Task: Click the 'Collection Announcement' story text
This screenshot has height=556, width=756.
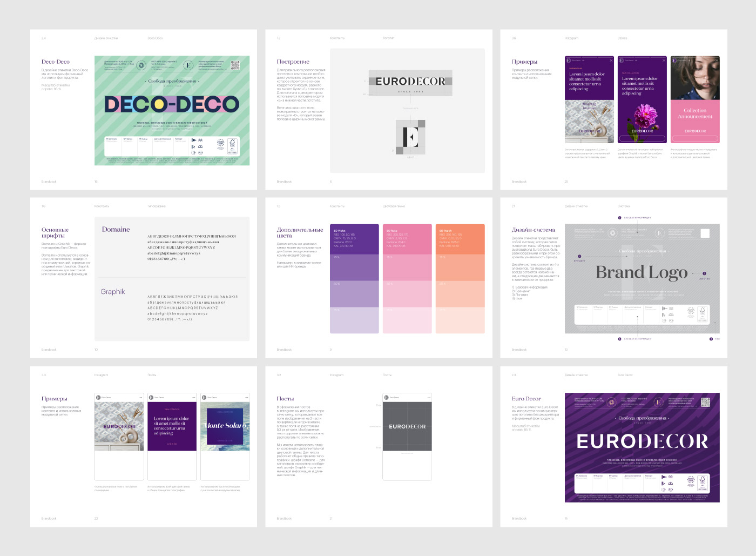Action: click(x=695, y=113)
